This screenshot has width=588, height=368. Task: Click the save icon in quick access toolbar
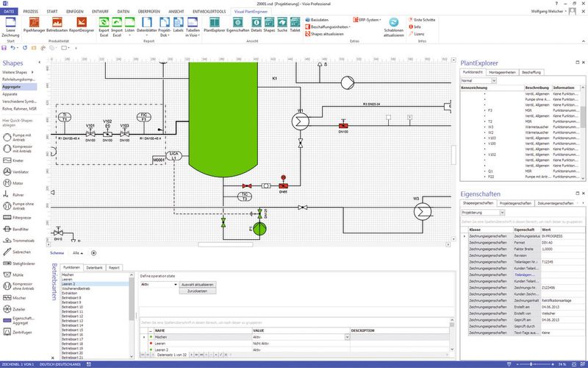4,48
